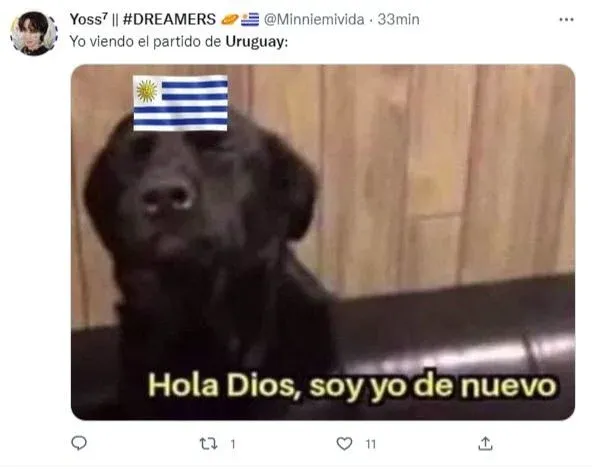Open the user's profile avatar picture

tap(34, 33)
